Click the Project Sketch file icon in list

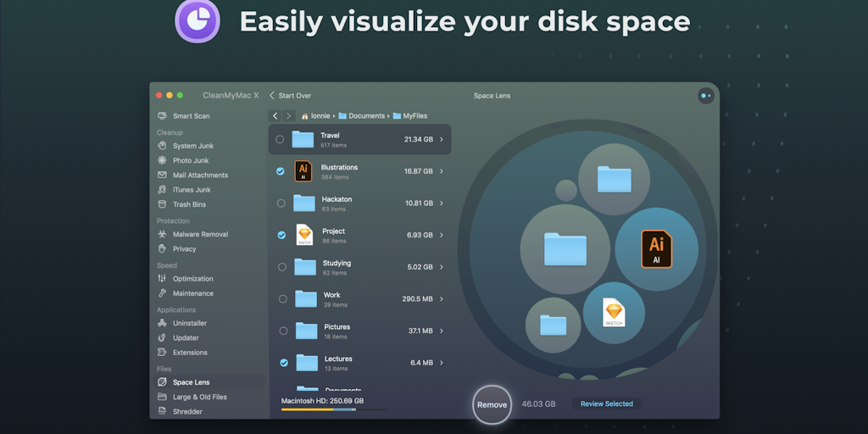click(304, 235)
